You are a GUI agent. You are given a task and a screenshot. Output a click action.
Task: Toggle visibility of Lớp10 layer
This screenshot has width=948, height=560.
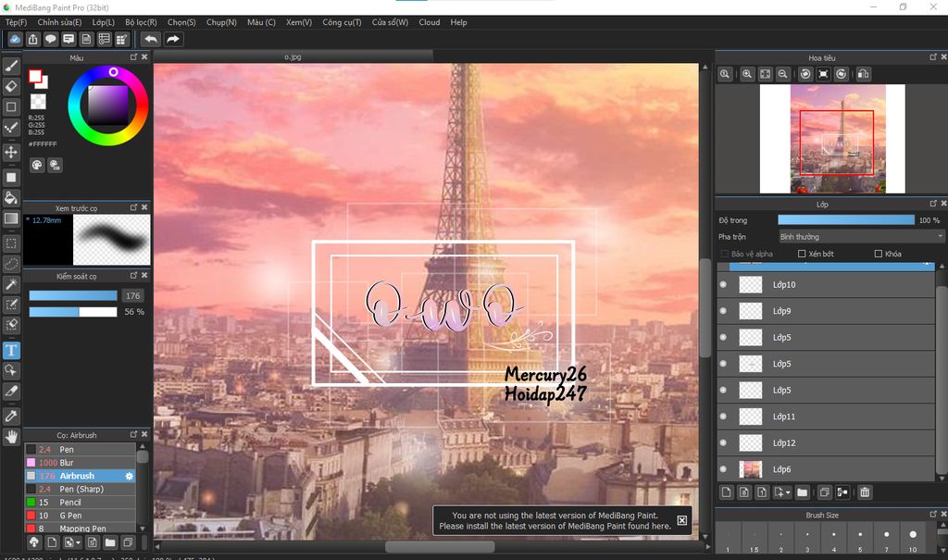(723, 284)
